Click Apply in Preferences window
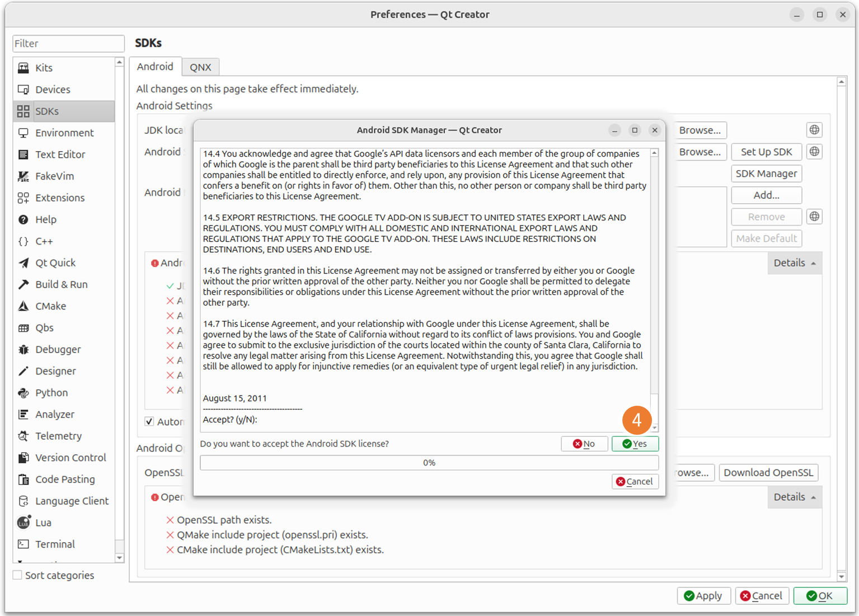Screen dimensions: 859x616 [x=703, y=596]
